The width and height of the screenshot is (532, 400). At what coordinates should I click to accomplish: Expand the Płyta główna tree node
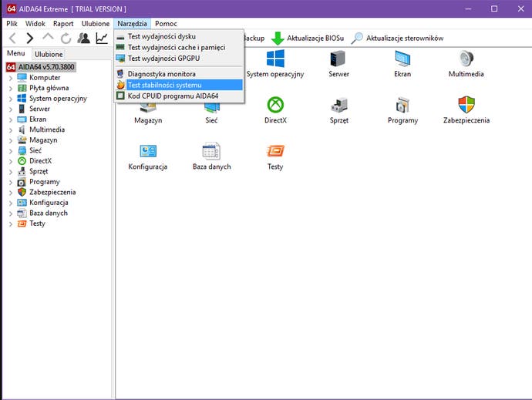[x=11, y=89]
